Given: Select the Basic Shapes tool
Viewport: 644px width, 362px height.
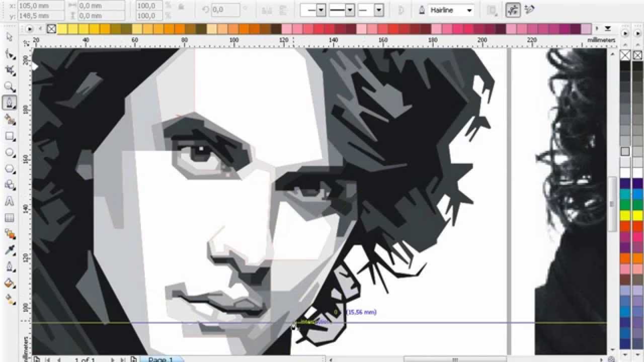Looking at the screenshot, I should pos(9,185).
